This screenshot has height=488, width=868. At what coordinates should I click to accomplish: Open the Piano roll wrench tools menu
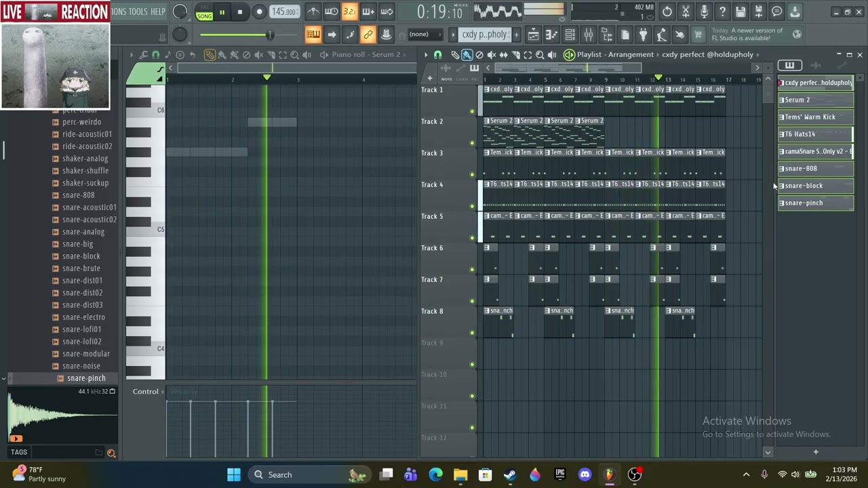click(143, 55)
